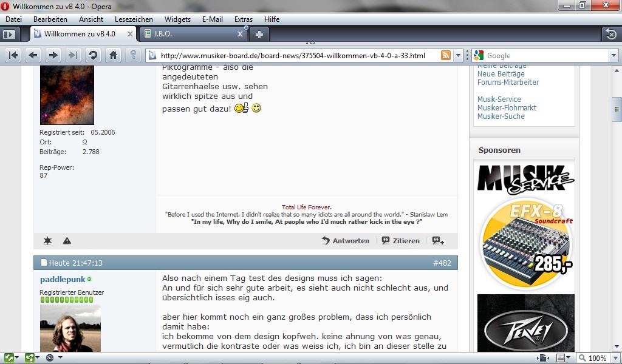Click the Opera Unite icon in status bar

coord(29,358)
